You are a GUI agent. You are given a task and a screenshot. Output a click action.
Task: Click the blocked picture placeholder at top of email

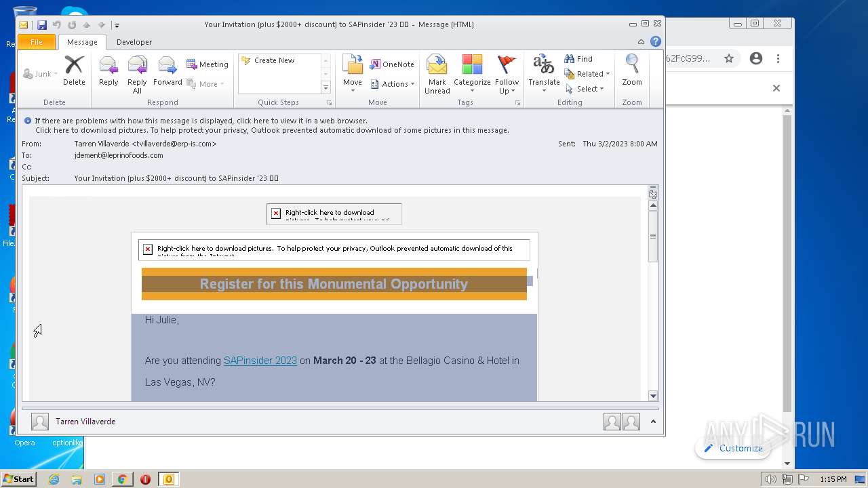pos(334,213)
